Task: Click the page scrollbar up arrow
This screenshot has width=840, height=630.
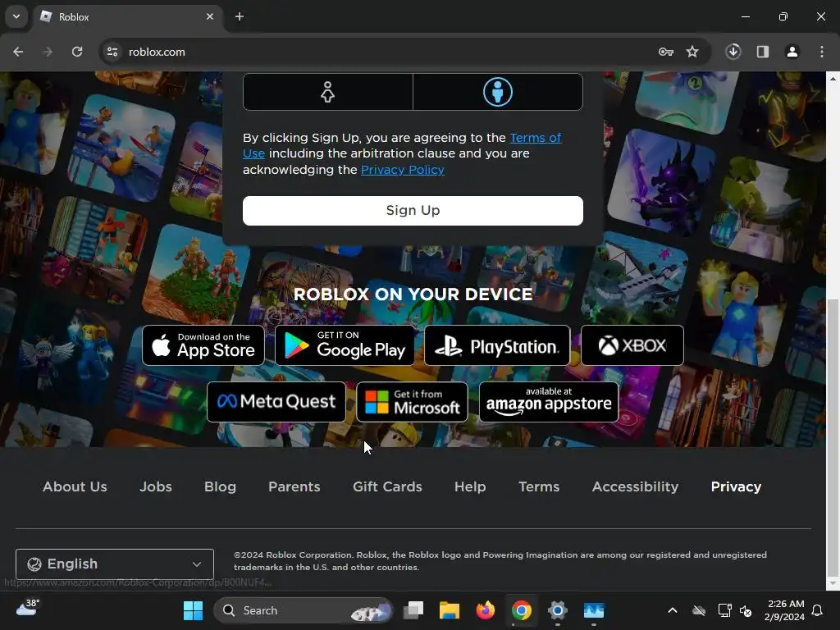Action: (833, 79)
